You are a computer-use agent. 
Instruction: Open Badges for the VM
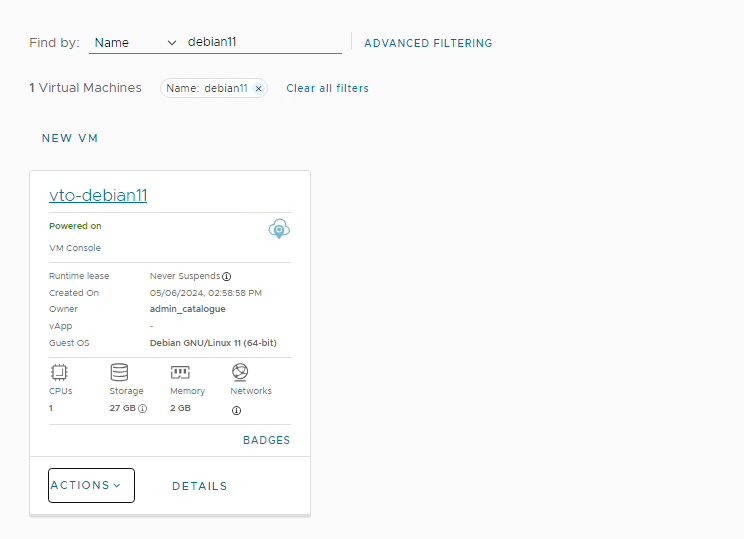[x=266, y=440]
